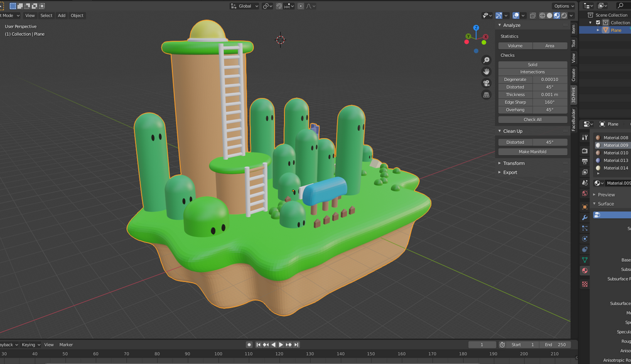Click the Volume statistics button

point(515,46)
